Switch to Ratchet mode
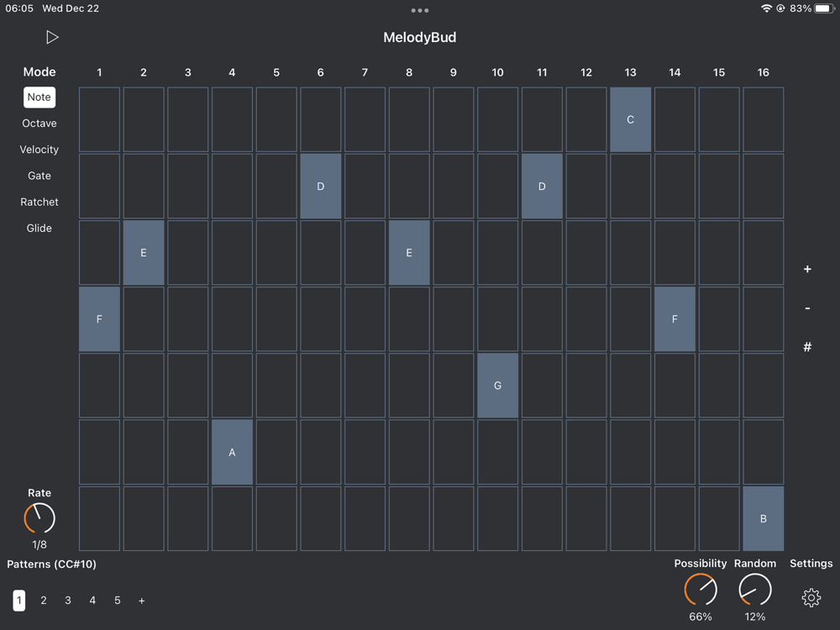The width and height of the screenshot is (840, 630). (x=39, y=202)
